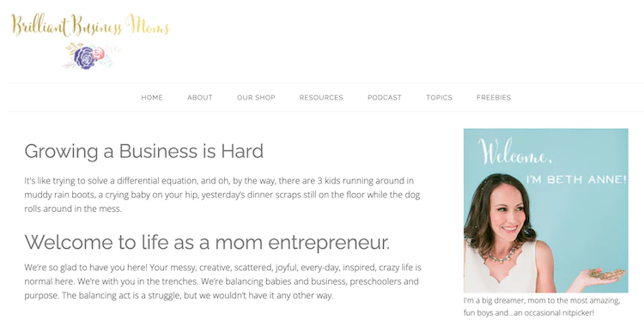Click the pink rose in the logo
This screenshot has height=320, width=644.
point(99,54)
